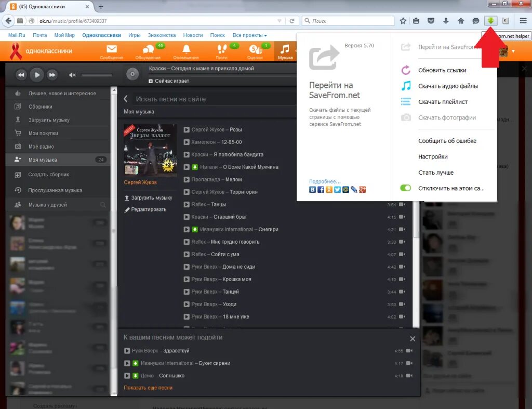Open address bar history dropdown arrow
Screen dimensions: 532x409
(x=279, y=21)
